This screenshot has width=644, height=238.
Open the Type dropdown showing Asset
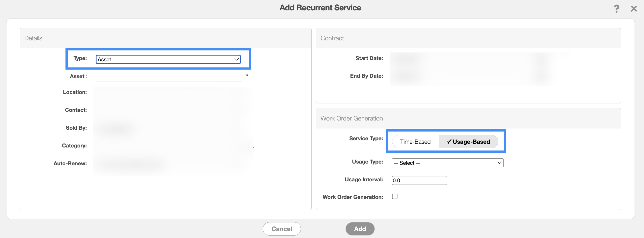[x=168, y=59]
